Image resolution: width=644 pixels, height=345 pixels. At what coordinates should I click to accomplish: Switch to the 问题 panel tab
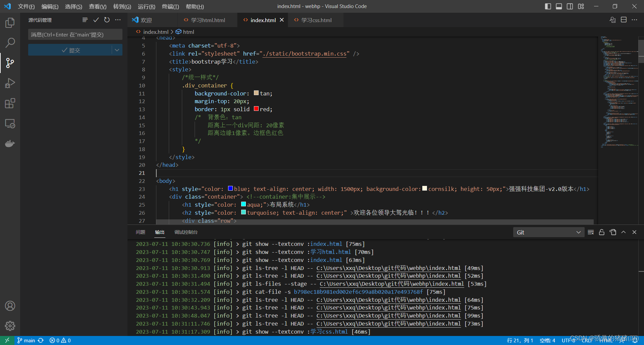point(141,232)
